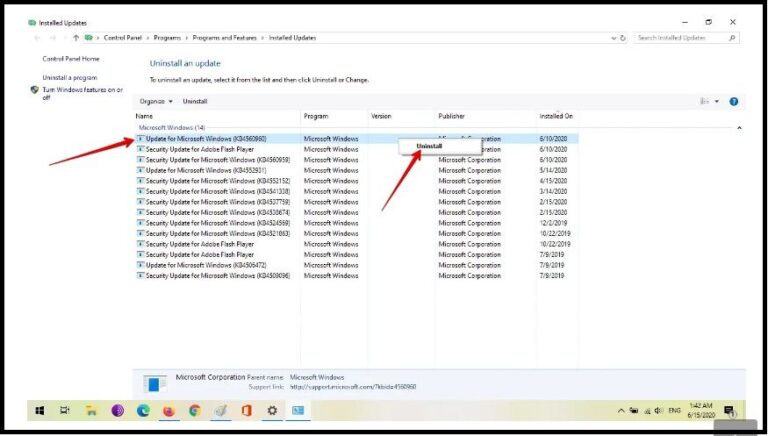Launch Firefox from taskbar
768x436 pixels.
[169, 411]
